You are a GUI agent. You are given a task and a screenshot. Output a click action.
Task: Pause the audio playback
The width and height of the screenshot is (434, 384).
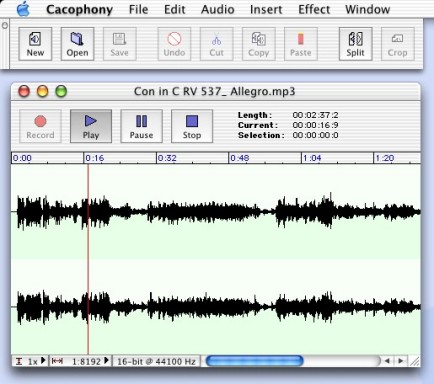(141, 126)
